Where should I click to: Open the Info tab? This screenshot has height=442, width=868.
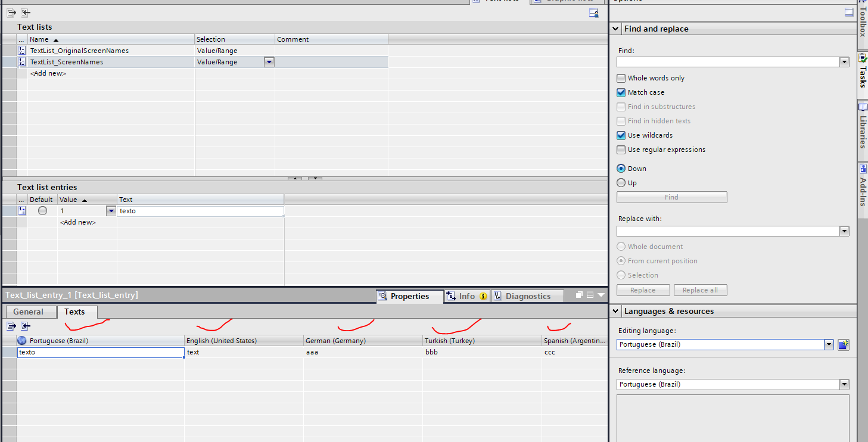(467, 296)
